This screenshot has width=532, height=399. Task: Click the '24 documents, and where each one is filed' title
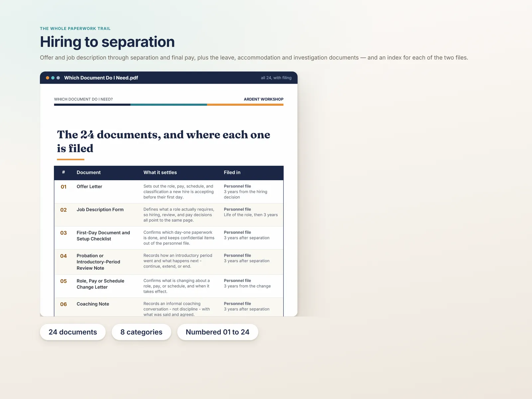164,141
